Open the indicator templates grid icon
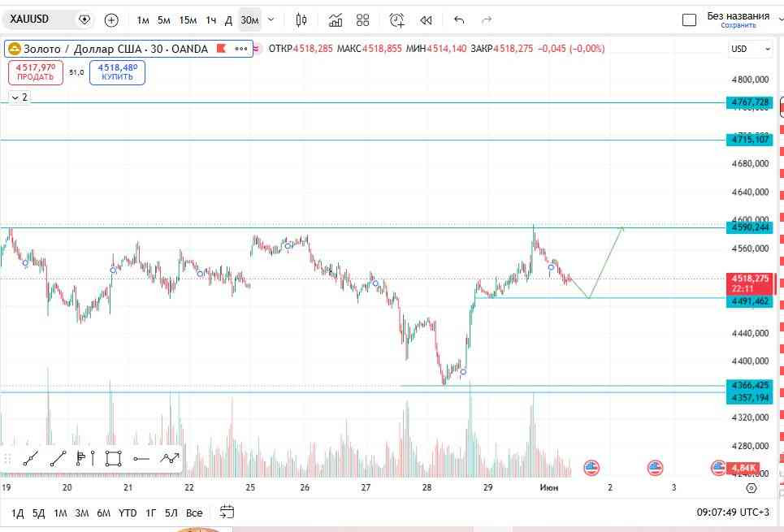This screenshot has height=532, width=784. tap(362, 20)
